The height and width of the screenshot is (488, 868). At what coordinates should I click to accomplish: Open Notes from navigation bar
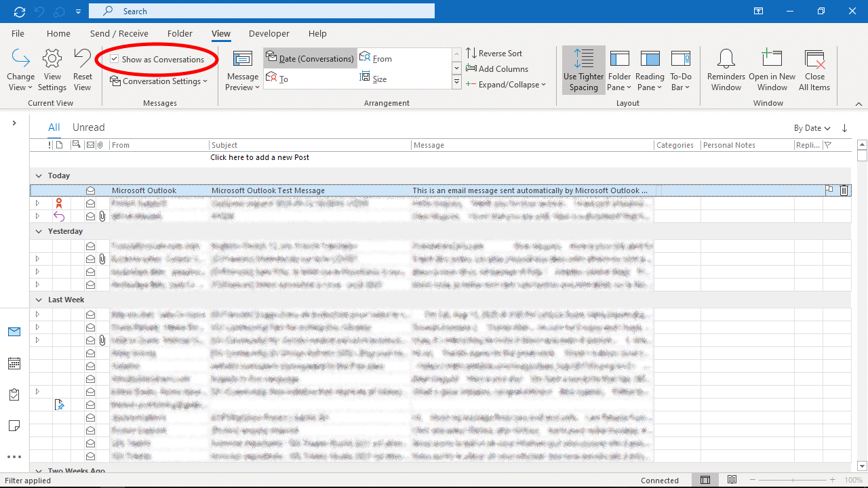point(14,426)
